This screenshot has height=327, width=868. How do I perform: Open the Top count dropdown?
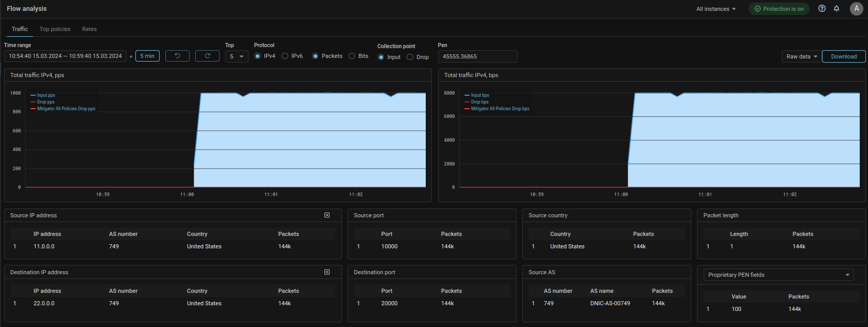(237, 56)
